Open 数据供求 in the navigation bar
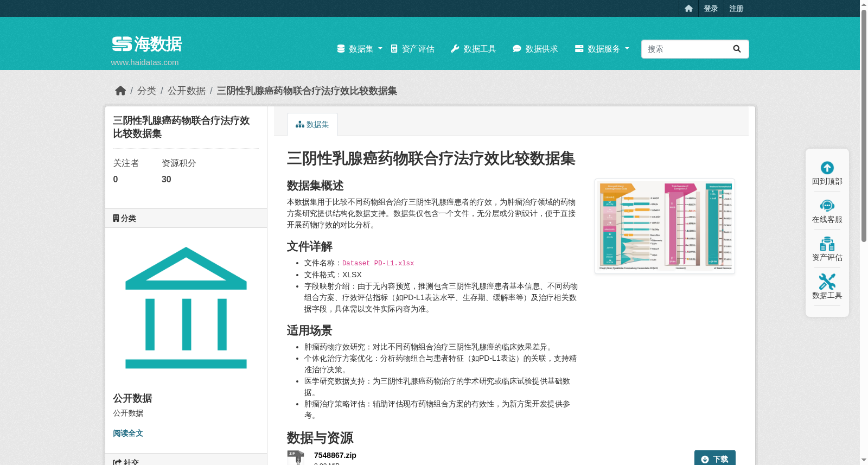868x465 pixels. tap(535, 49)
